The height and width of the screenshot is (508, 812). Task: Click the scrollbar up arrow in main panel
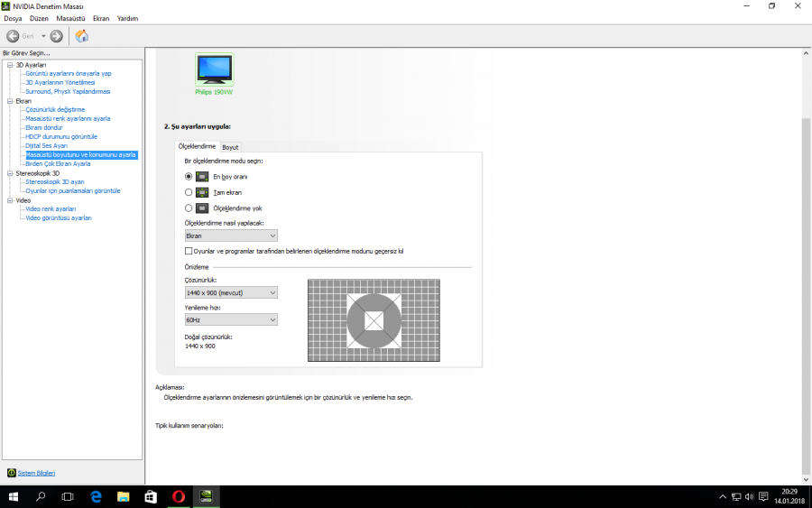(x=806, y=53)
